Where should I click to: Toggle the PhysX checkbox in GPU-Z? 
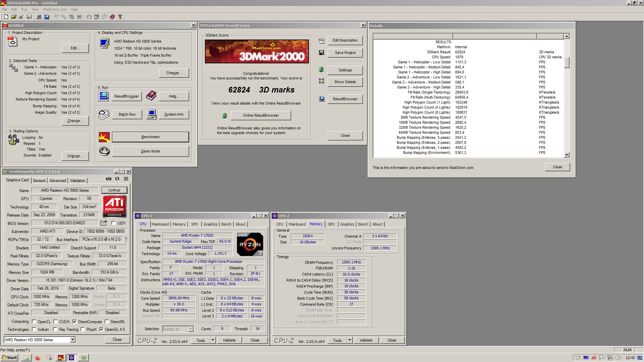click(x=83, y=329)
